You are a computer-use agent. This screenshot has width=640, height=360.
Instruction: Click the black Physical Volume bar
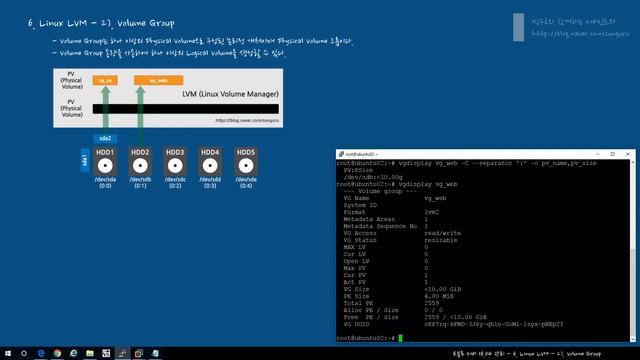coord(186,109)
